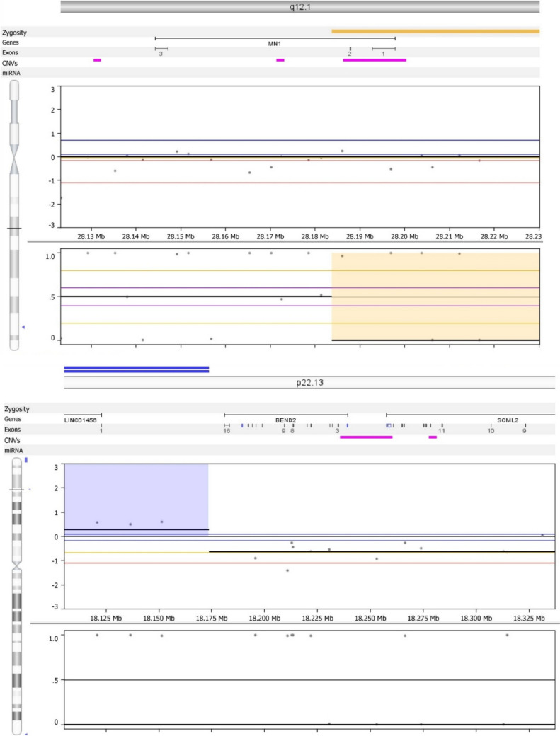Click the small magenta CNV marker near 28.13 Mb
This screenshot has width=560, height=736.
(97, 60)
